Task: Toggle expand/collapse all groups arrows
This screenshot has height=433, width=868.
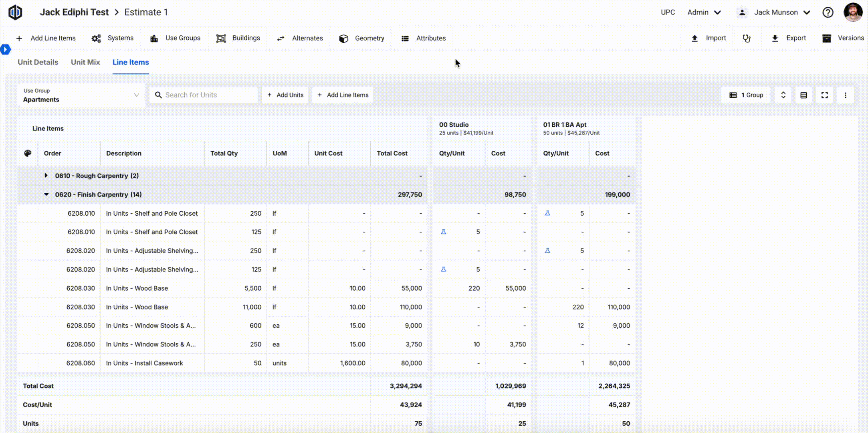Action: click(x=783, y=95)
